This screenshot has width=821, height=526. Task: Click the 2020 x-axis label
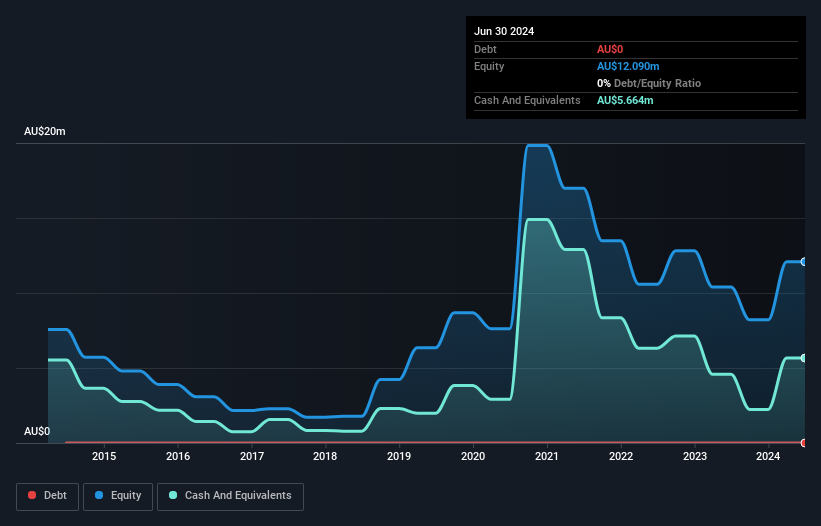[x=473, y=456]
